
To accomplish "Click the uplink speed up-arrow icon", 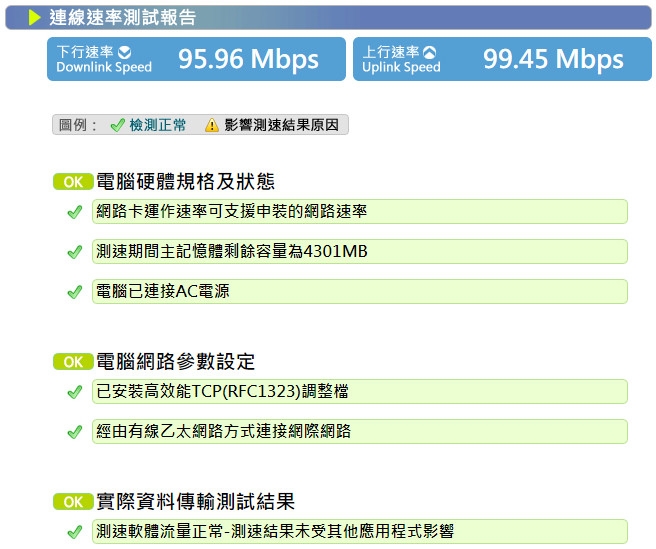I will (429, 53).
